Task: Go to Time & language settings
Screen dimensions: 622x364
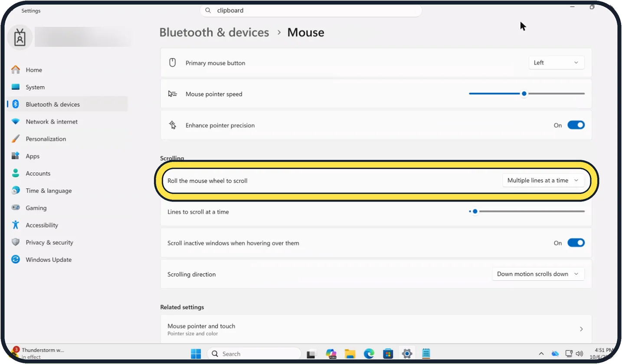Action: tap(49, 191)
